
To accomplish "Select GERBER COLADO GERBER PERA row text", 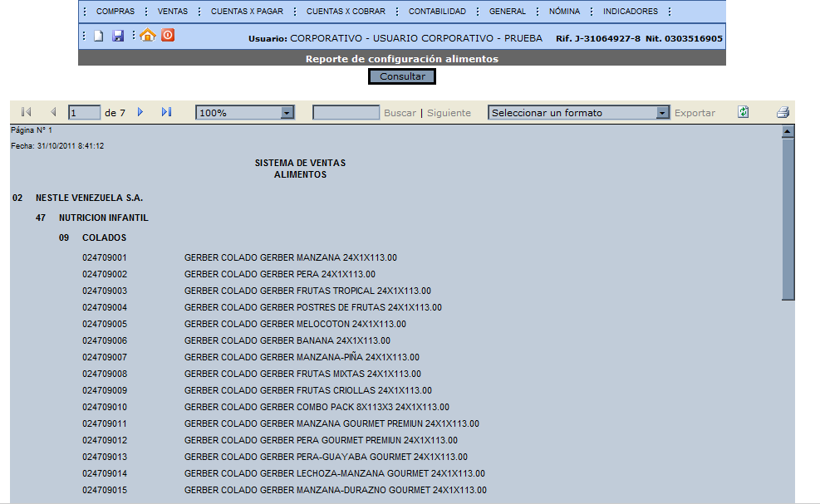I will 280,275.
